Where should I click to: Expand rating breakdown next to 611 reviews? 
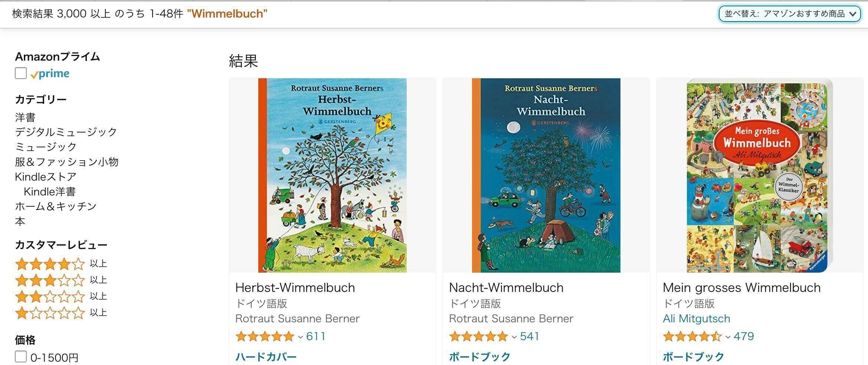[301, 337]
